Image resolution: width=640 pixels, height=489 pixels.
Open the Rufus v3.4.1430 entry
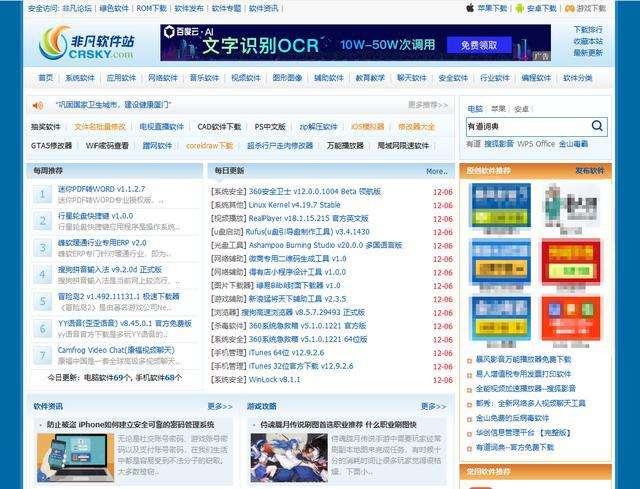307,232
